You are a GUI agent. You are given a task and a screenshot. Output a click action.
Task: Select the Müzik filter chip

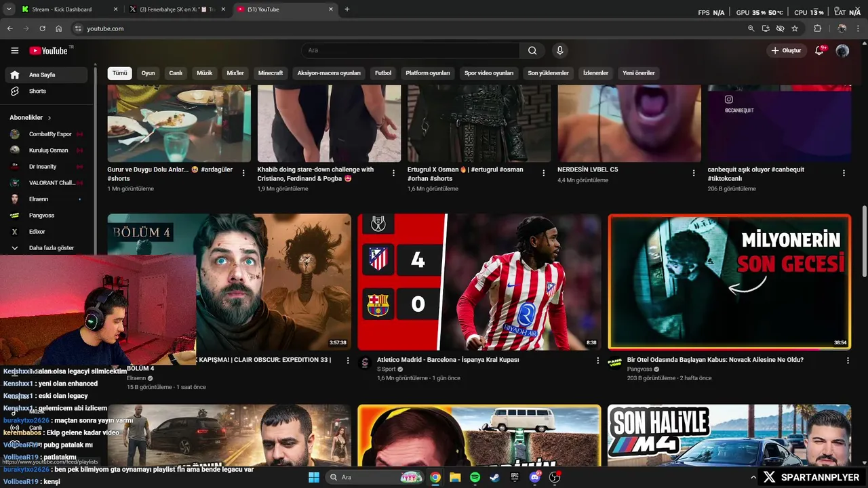[x=204, y=73]
